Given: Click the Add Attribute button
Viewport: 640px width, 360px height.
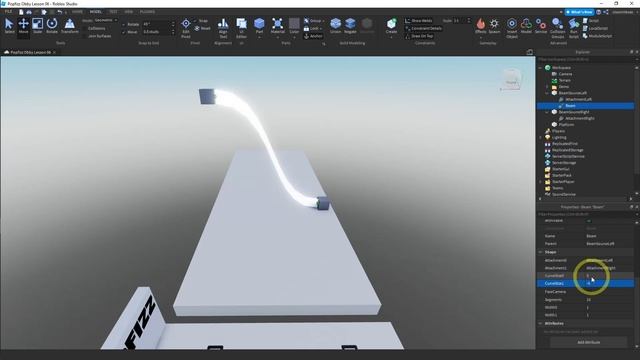Looking at the screenshot, I should click(589, 342).
